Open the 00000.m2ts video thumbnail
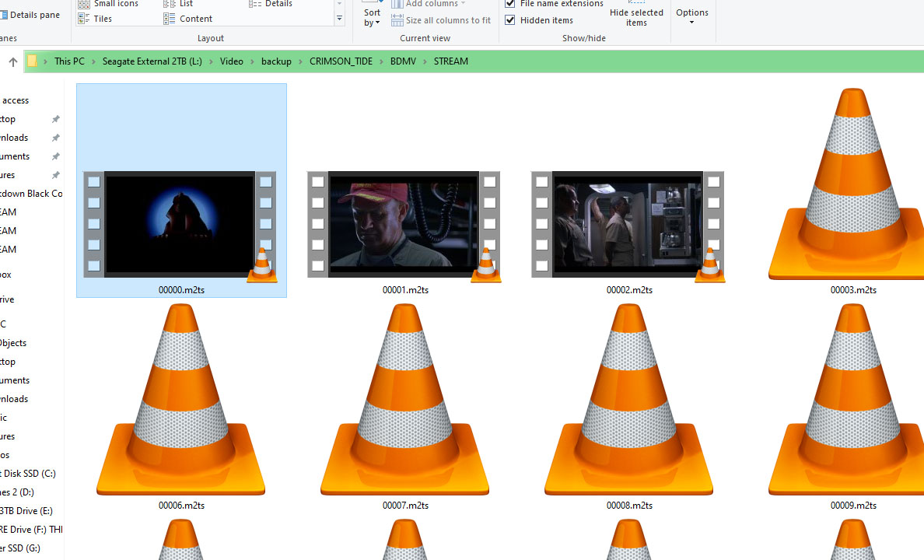The height and width of the screenshot is (560, 924). click(x=180, y=225)
